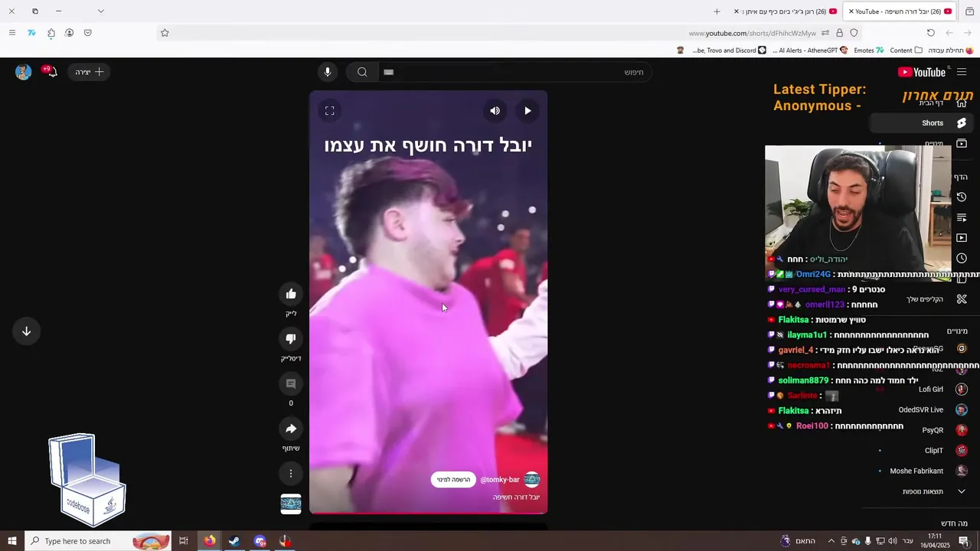Click the taskbar search box
Image resolution: width=980 pixels, height=551 pixels.
(97, 541)
